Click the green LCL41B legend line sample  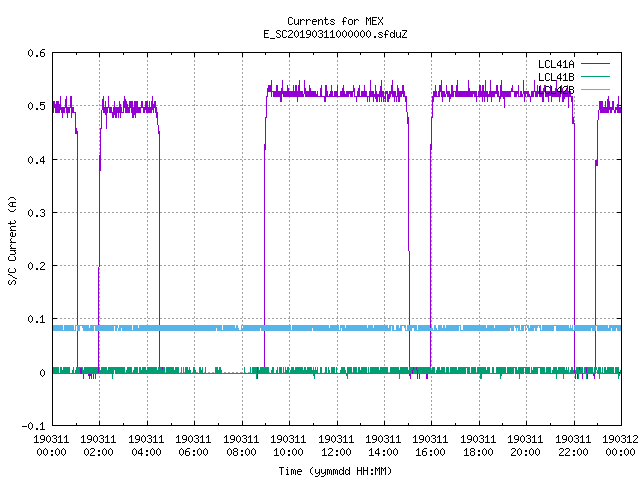pos(595,76)
